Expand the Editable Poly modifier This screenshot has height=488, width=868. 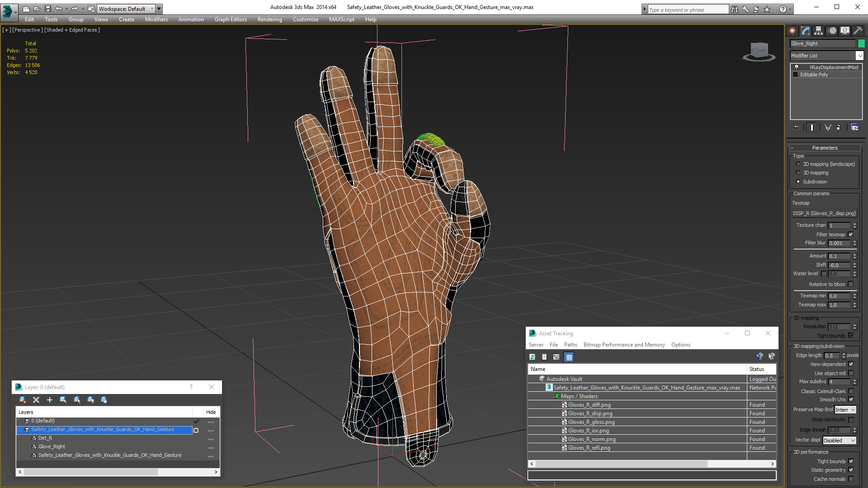pos(795,75)
